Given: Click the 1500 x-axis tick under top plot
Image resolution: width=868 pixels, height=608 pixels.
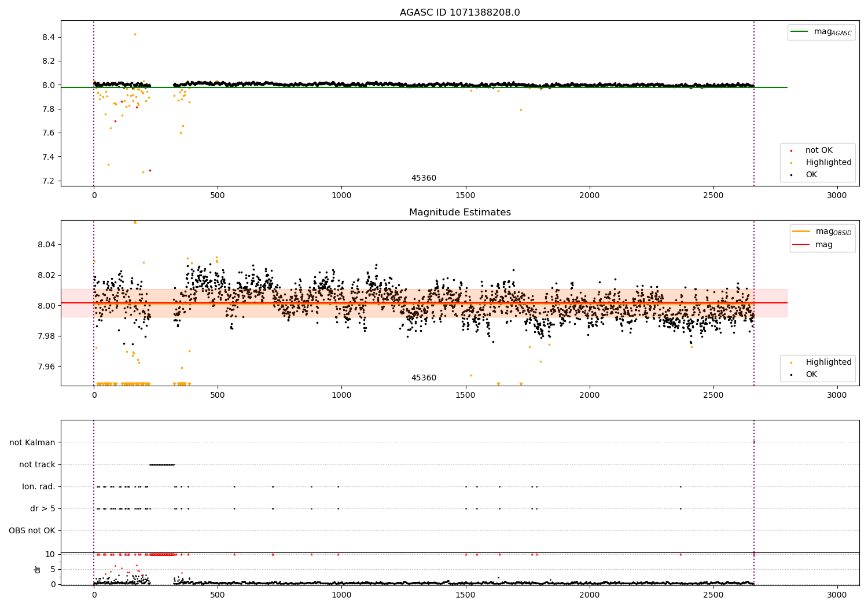Looking at the screenshot, I should [466, 196].
